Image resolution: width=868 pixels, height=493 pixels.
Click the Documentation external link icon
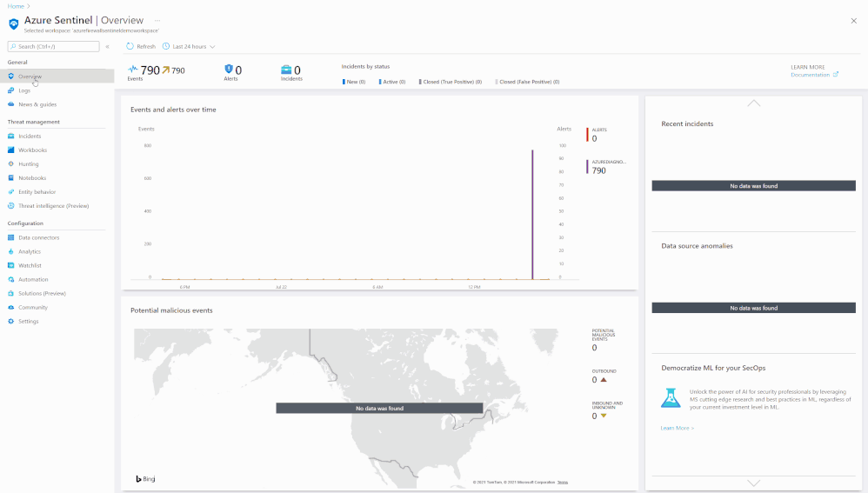click(836, 74)
